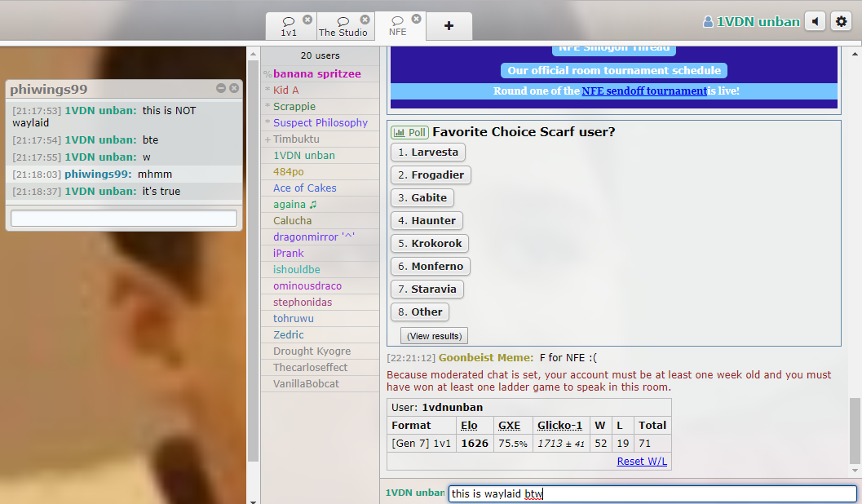Close the NFE room tab
The height and width of the screenshot is (504, 862).
[x=416, y=19]
